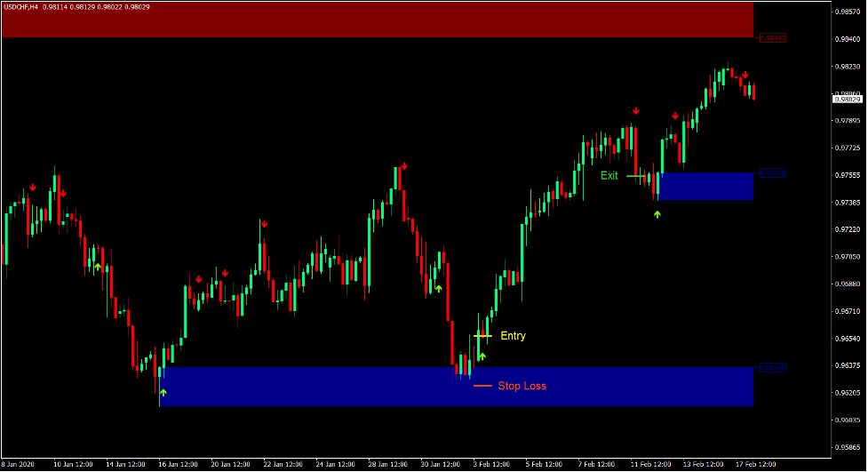Click the red Stop Loss line marker
This screenshot has height=472, width=868.
(x=482, y=386)
